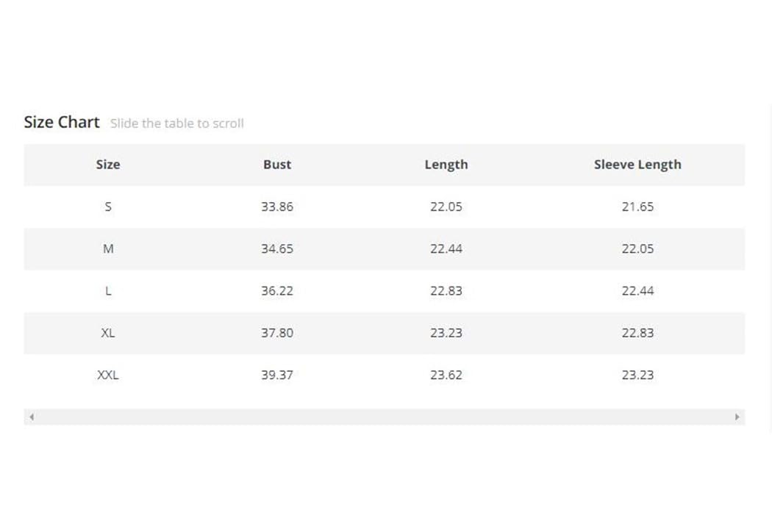Click the bust value 33.86

(277, 206)
